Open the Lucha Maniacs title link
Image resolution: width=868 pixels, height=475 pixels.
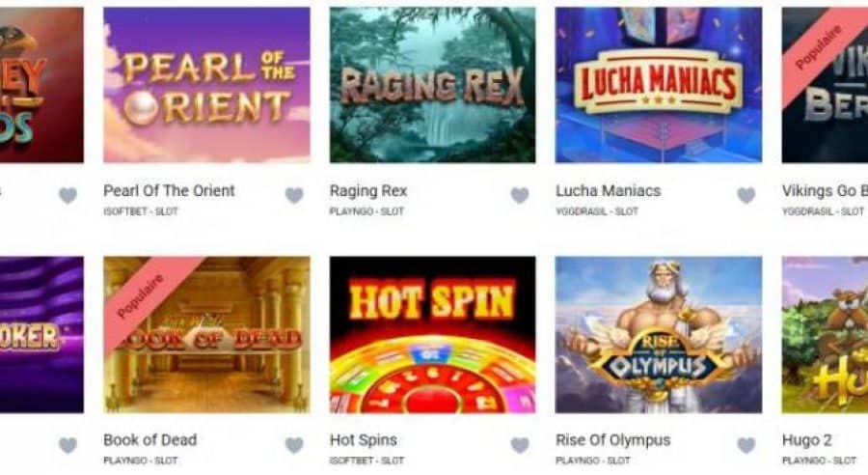[608, 190]
